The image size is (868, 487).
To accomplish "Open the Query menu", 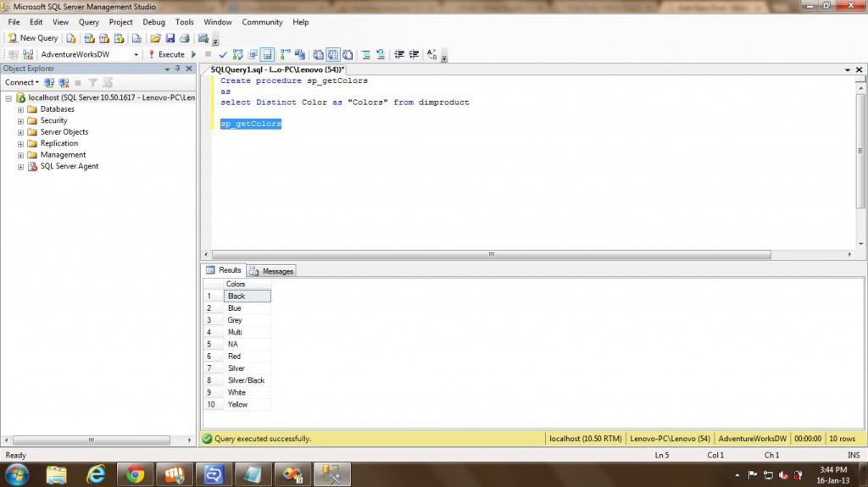I will point(88,22).
